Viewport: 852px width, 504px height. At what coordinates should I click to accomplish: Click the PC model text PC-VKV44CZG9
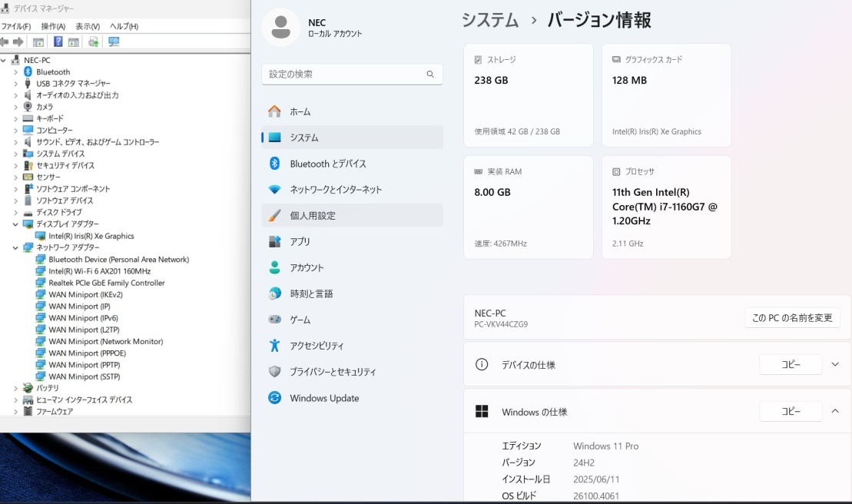pyautogui.click(x=501, y=324)
